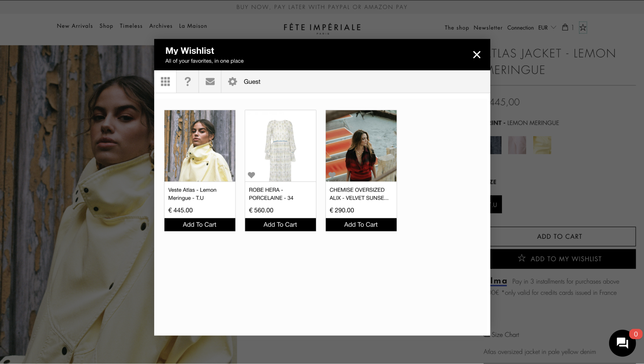644x364 pixels.
Task: Click the Veste Atlas - Lemon Meringue title
Action: point(192,194)
